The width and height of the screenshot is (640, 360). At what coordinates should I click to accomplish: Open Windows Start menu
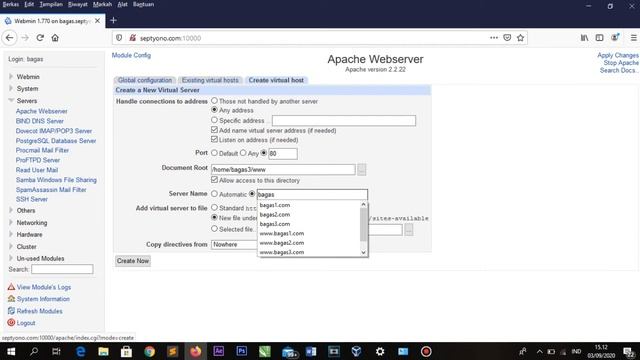11,351
